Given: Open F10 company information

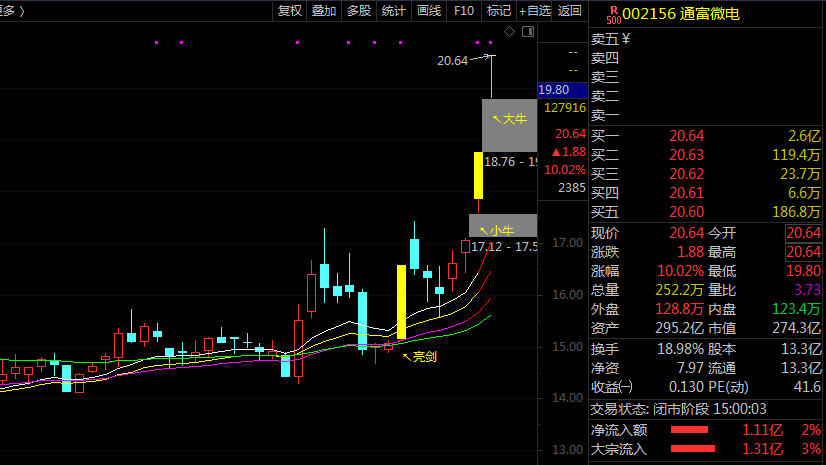Looking at the screenshot, I should tap(464, 11).
